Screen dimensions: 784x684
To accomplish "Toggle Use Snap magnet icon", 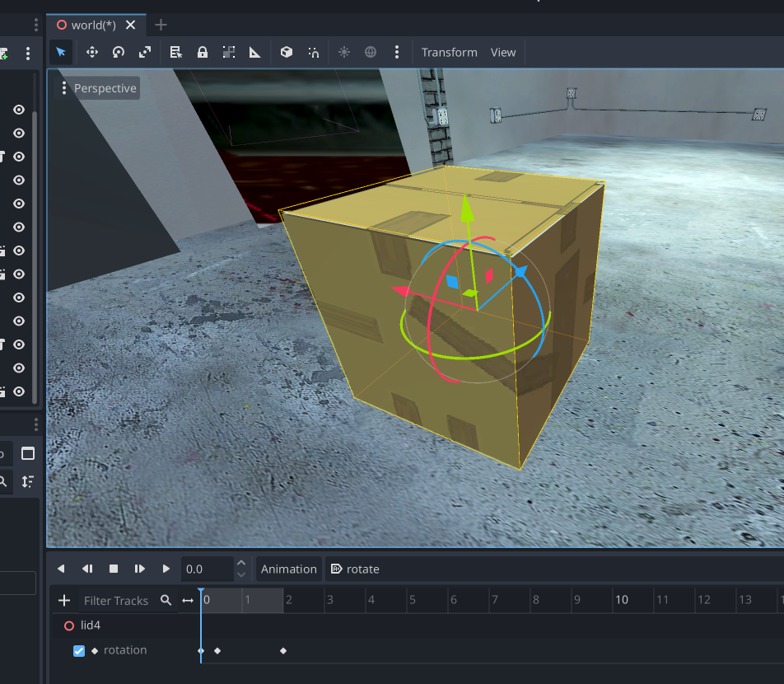I will (314, 52).
